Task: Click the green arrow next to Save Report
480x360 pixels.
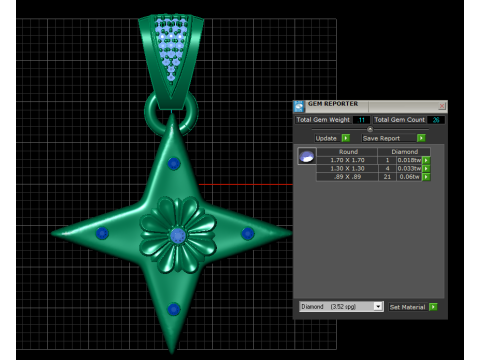Action: [421, 138]
